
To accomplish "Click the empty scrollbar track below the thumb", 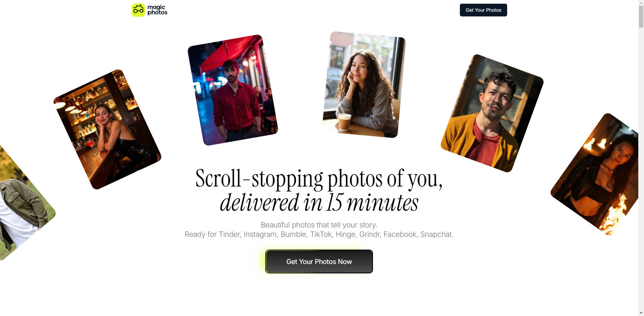I will (x=641, y=168).
